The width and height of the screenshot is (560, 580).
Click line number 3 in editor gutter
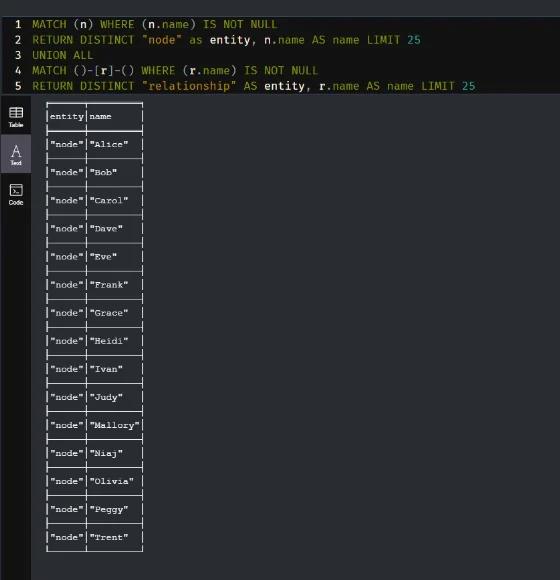18,55
